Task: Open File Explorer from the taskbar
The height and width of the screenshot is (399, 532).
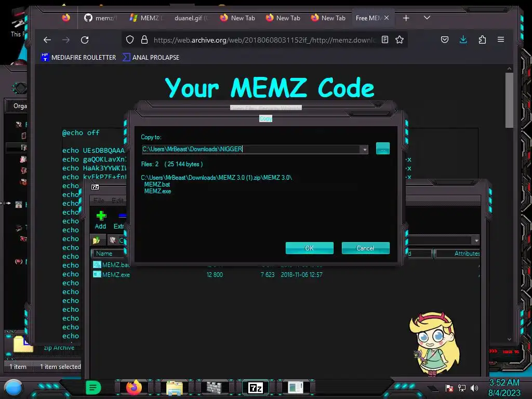Action: 175,388
